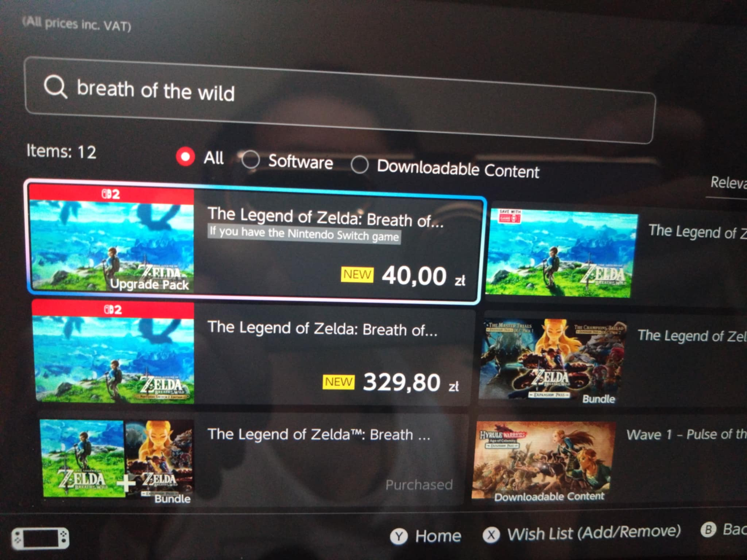
Task: Click the search field containing breath of the wild
Action: [x=339, y=100]
